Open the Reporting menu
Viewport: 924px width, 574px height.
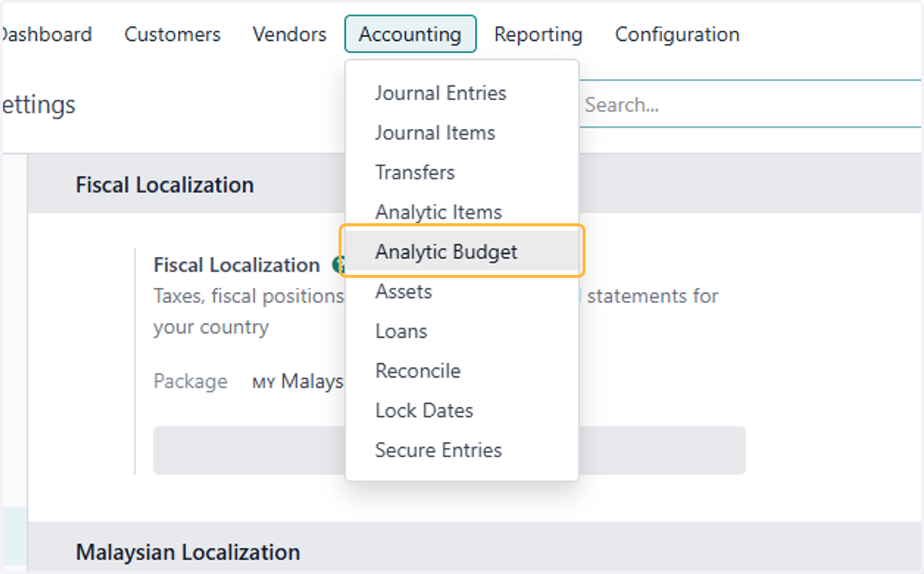tap(538, 35)
